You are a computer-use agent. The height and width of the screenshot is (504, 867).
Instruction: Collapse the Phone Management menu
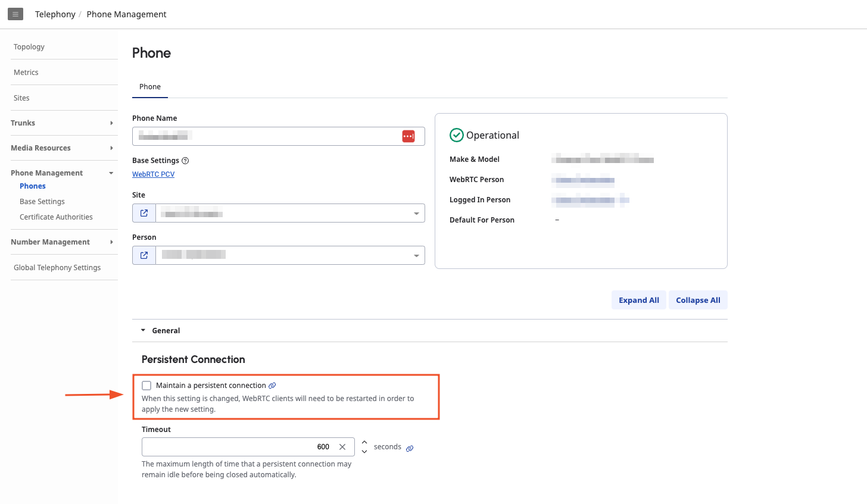pos(111,173)
